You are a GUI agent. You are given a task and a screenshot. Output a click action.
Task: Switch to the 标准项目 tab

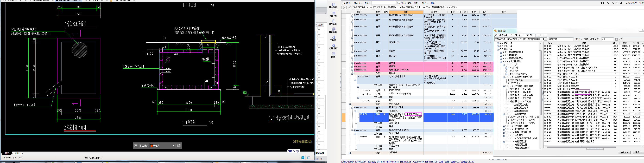click(x=503, y=35)
